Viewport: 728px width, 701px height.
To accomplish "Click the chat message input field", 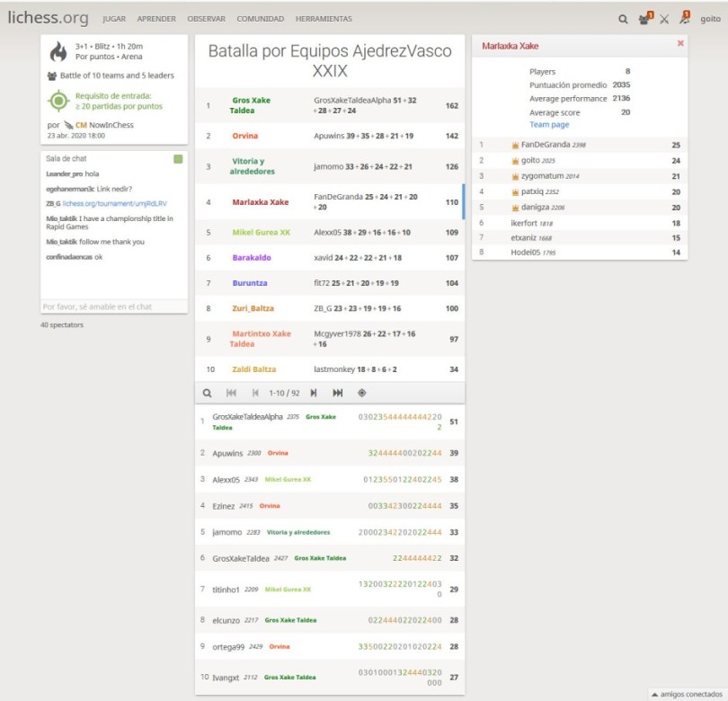I will (114, 306).
